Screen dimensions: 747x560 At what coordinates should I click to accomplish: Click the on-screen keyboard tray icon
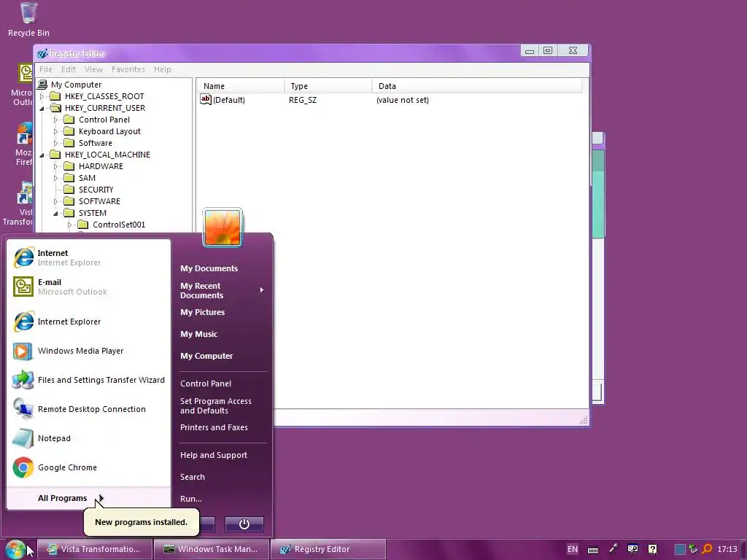(593, 550)
